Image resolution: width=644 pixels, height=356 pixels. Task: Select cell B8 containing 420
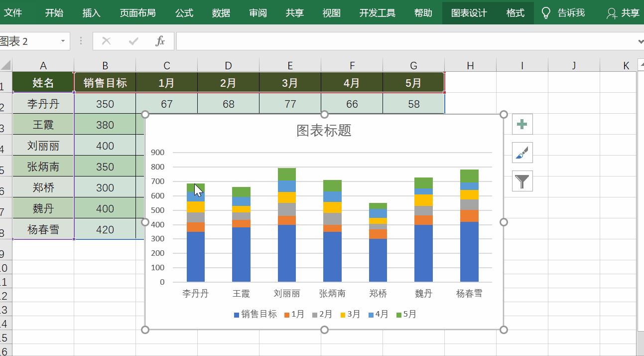(x=105, y=229)
